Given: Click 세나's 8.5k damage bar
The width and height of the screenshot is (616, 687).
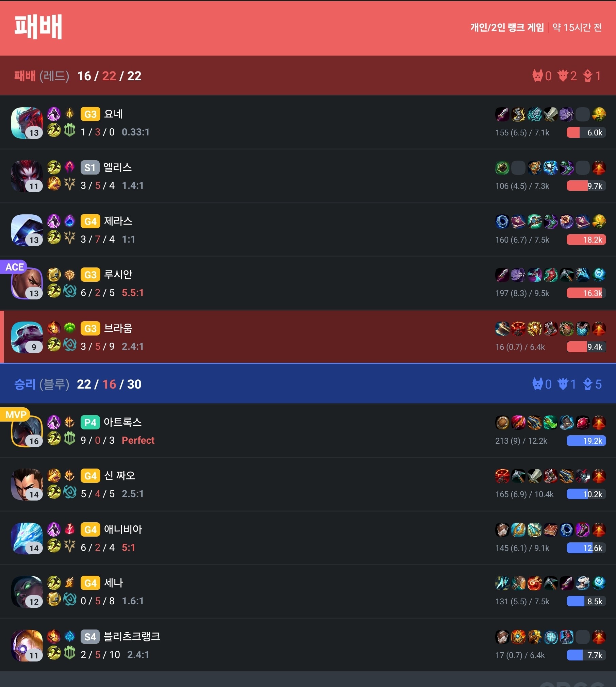Looking at the screenshot, I should [586, 601].
